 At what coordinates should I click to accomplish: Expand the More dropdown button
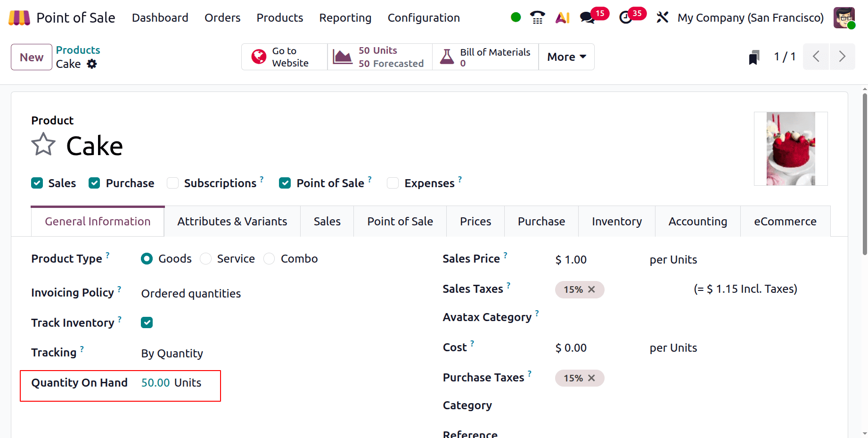[566, 57]
